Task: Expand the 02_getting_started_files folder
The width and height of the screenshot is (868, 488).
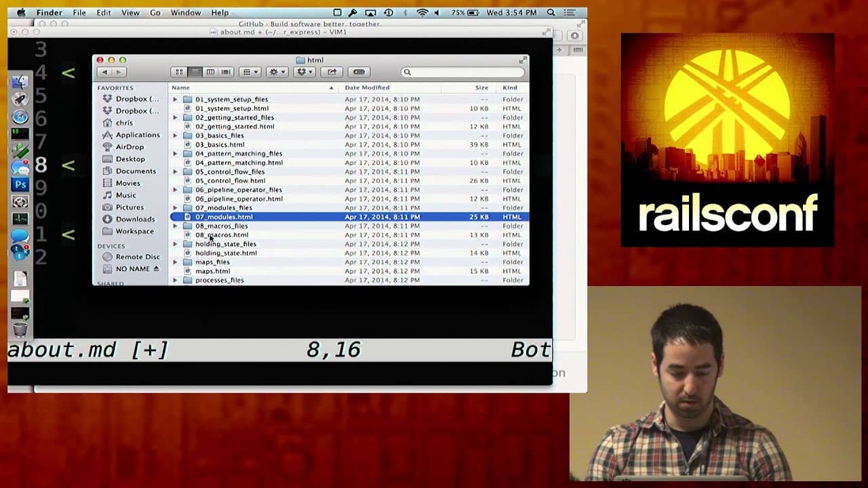Action: pyautogui.click(x=175, y=117)
